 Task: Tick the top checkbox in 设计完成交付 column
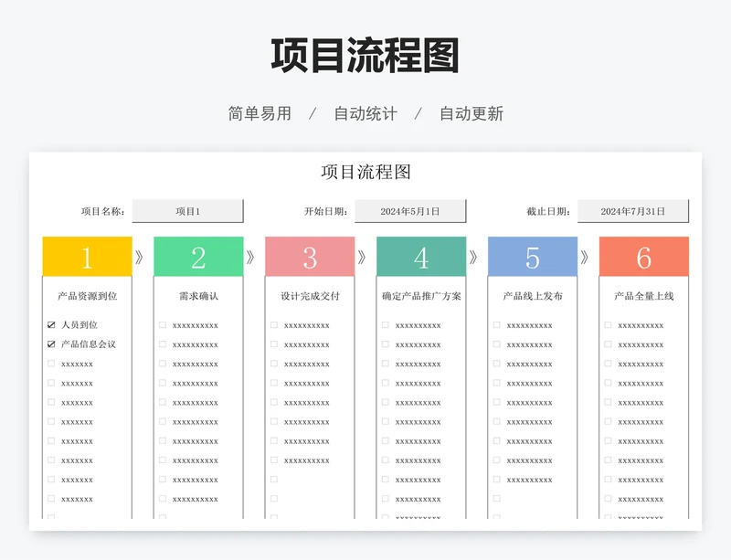[274, 325]
